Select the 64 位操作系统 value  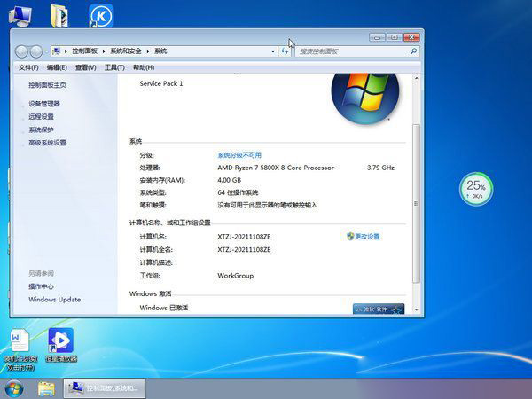pos(238,192)
